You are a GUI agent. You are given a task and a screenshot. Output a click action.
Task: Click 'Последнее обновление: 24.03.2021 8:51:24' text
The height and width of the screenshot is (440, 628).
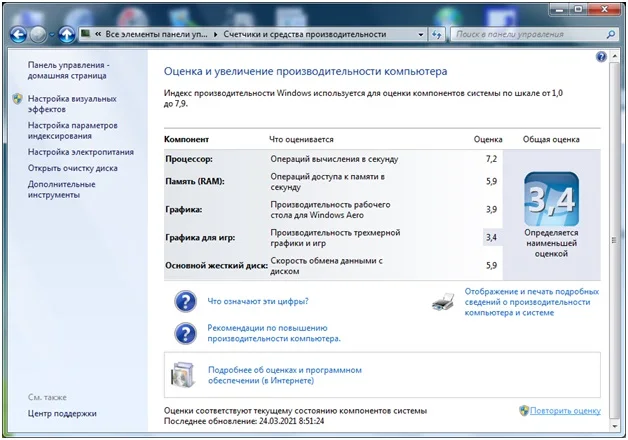(244, 421)
